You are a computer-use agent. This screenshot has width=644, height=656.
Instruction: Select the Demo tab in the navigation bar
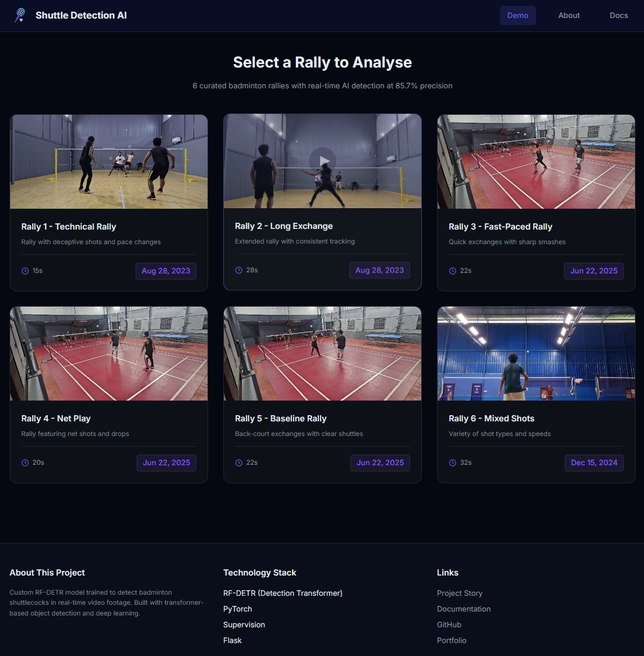517,15
